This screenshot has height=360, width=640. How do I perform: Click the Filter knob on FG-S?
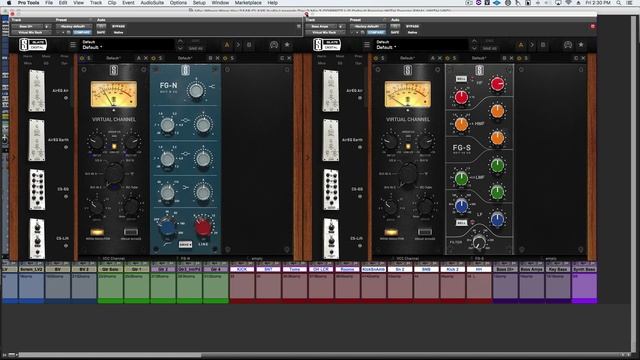pos(479,242)
